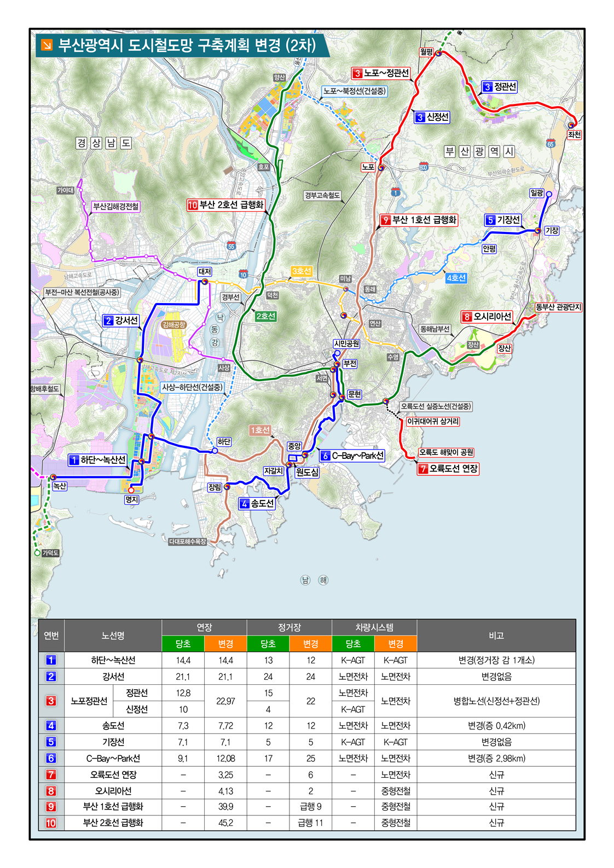Click the orange arrow icon in the title banner
This screenshot has width=614, height=868.
coord(47,45)
